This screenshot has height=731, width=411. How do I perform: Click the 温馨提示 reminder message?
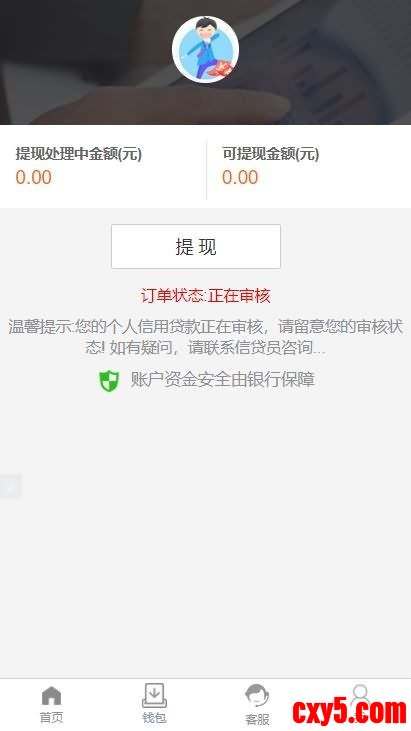coord(206,337)
